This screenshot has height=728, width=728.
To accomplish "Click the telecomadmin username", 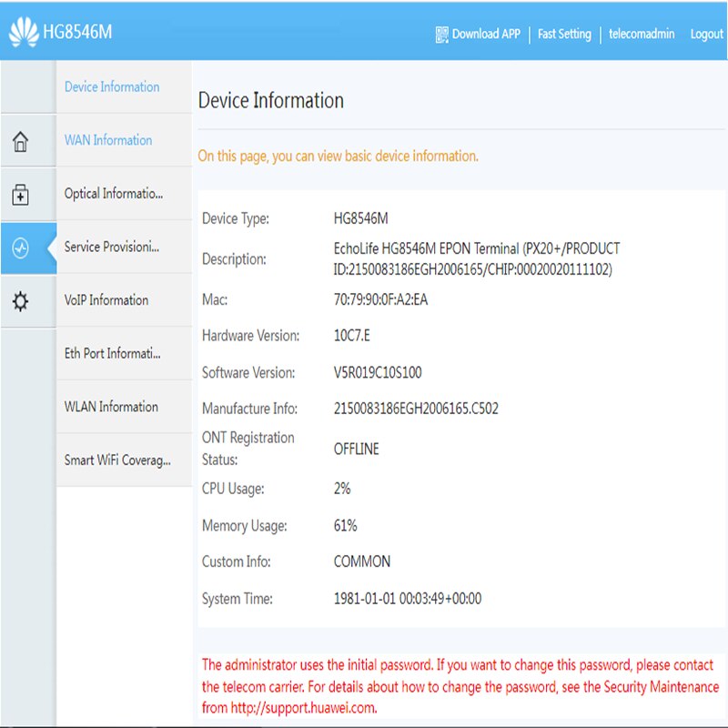I will click(642, 34).
